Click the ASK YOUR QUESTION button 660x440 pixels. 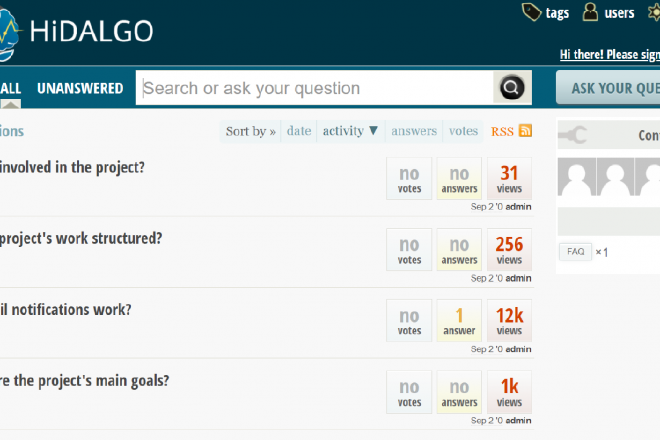click(610, 88)
